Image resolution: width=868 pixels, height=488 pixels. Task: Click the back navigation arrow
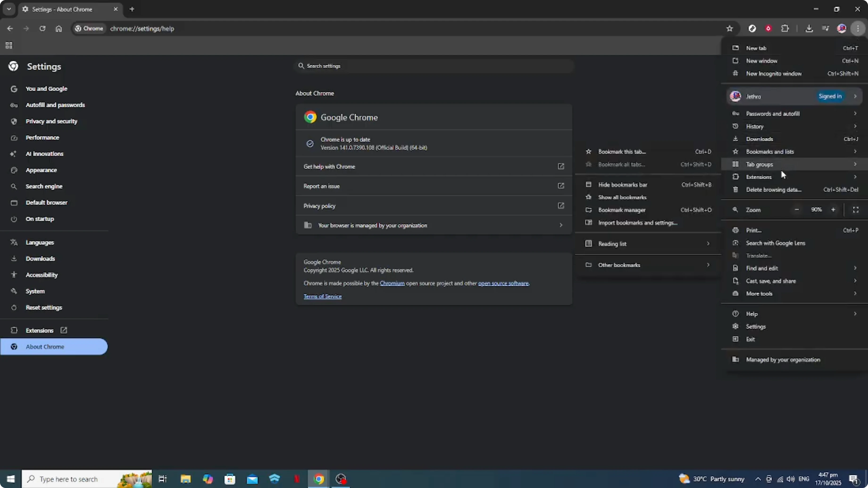tap(10, 29)
